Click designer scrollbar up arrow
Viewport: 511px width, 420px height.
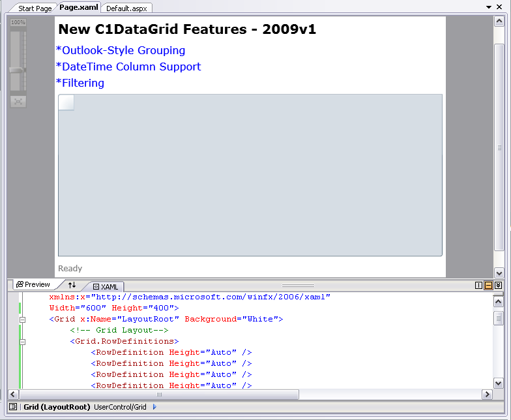(499, 22)
